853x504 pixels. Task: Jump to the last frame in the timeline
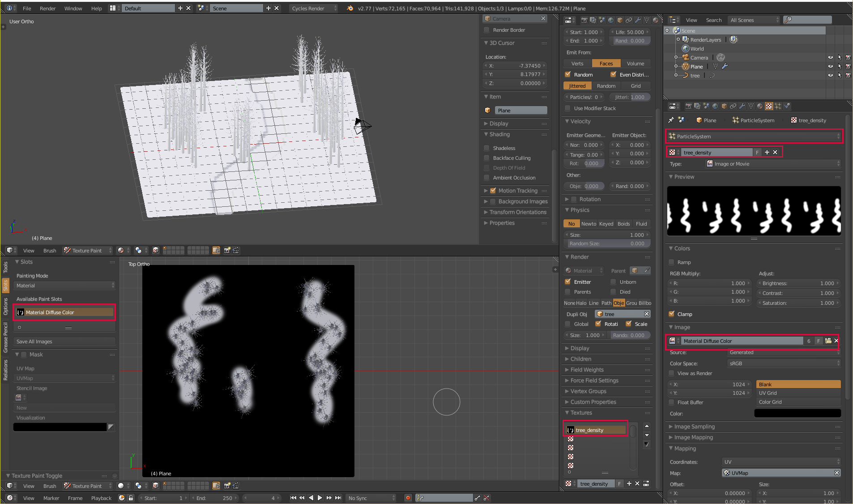(338, 498)
